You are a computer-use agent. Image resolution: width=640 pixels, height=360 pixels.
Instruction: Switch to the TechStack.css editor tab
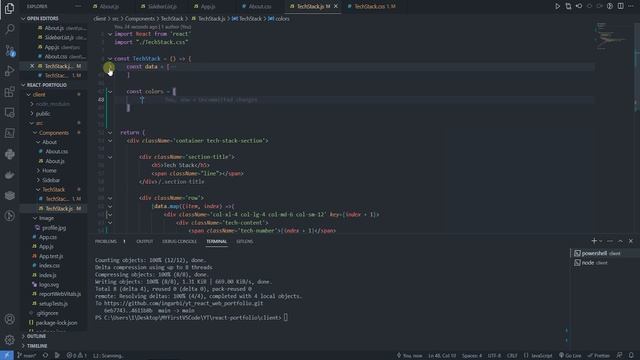click(x=370, y=7)
